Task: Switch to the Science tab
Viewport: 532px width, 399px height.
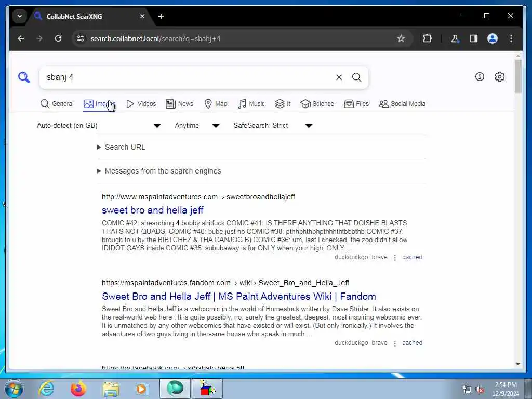Action: click(x=317, y=104)
